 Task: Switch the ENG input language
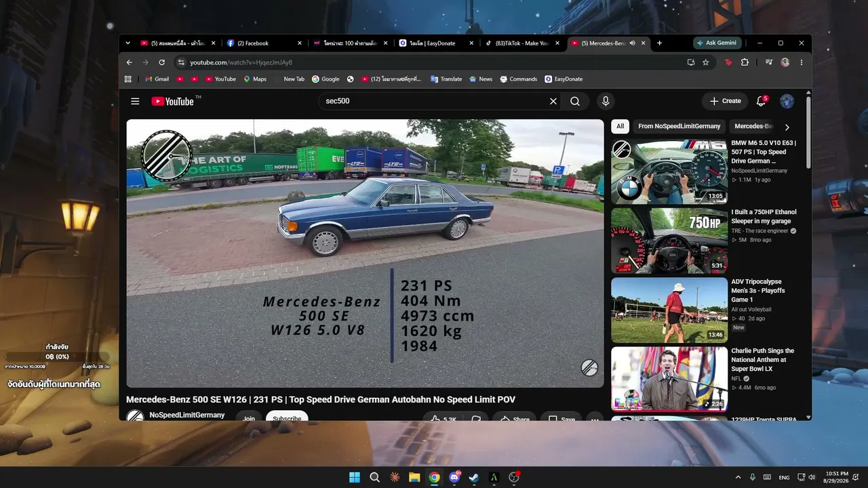click(x=785, y=477)
